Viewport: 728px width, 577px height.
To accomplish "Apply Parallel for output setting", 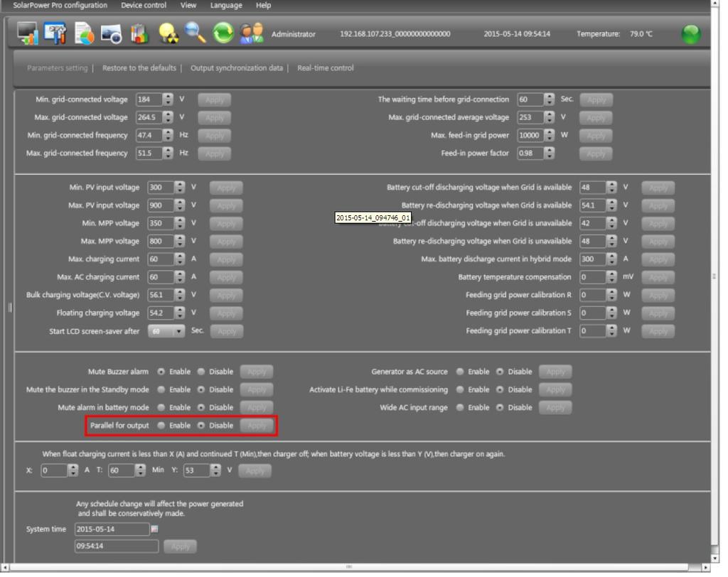I will click(257, 426).
